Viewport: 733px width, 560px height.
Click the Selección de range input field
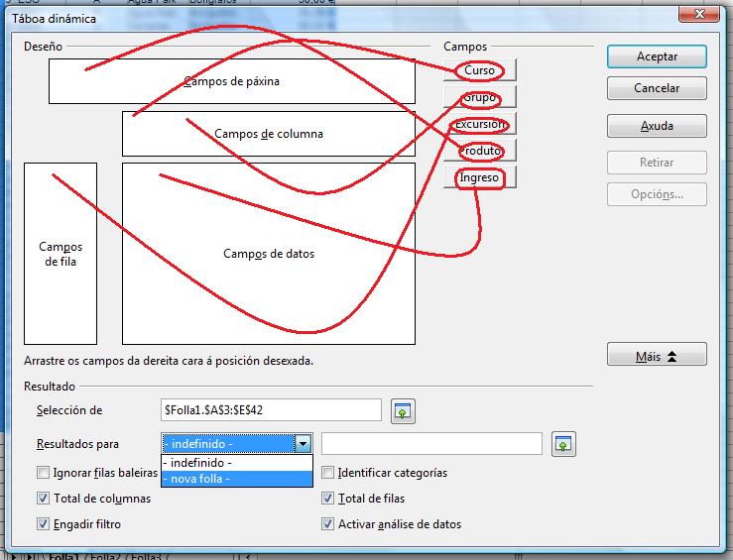click(270, 409)
